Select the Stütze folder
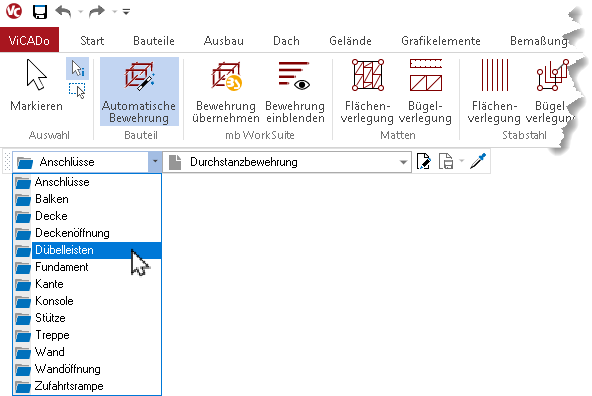 coord(87,318)
